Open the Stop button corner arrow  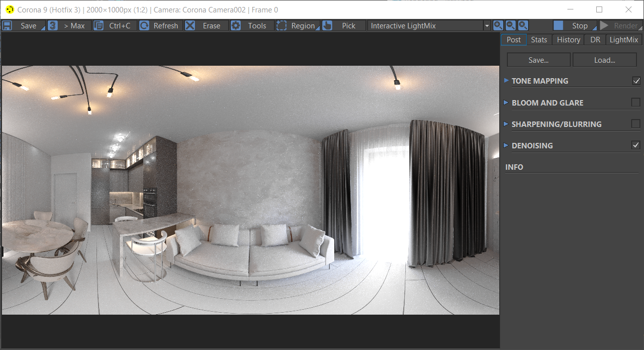[x=595, y=29]
